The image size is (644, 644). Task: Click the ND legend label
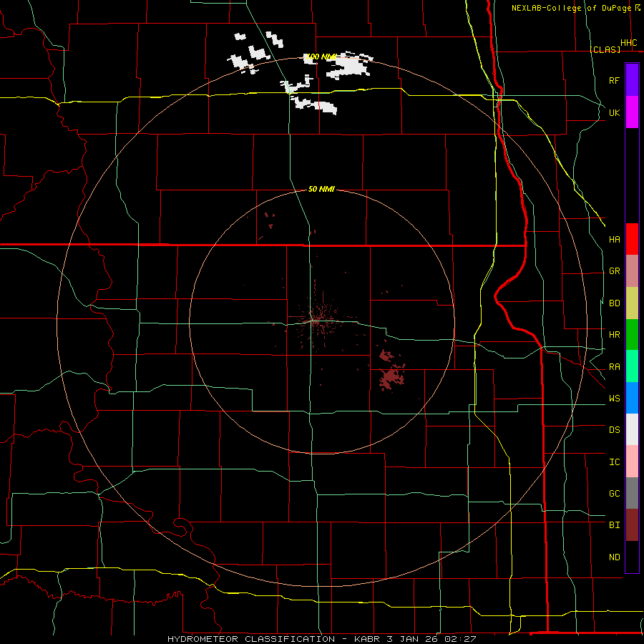coord(614,557)
